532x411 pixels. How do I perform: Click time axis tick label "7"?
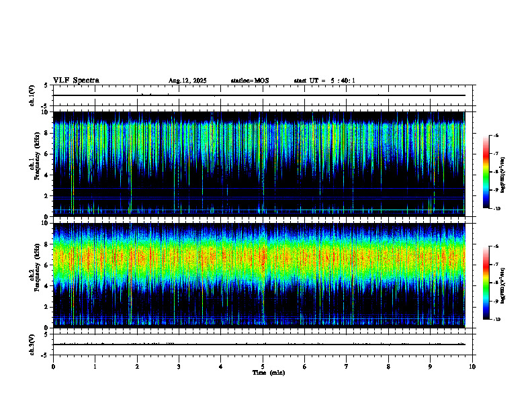pos(347,367)
